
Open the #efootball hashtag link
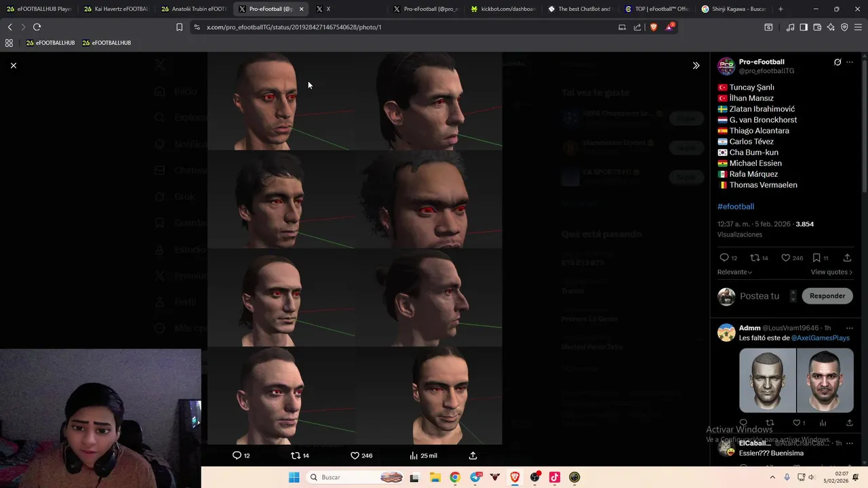736,206
